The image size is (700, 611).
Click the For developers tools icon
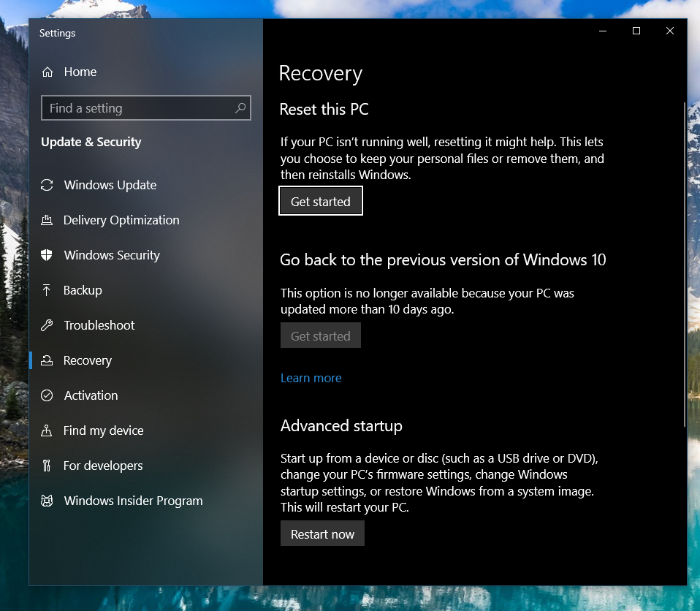tap(47, 466)
